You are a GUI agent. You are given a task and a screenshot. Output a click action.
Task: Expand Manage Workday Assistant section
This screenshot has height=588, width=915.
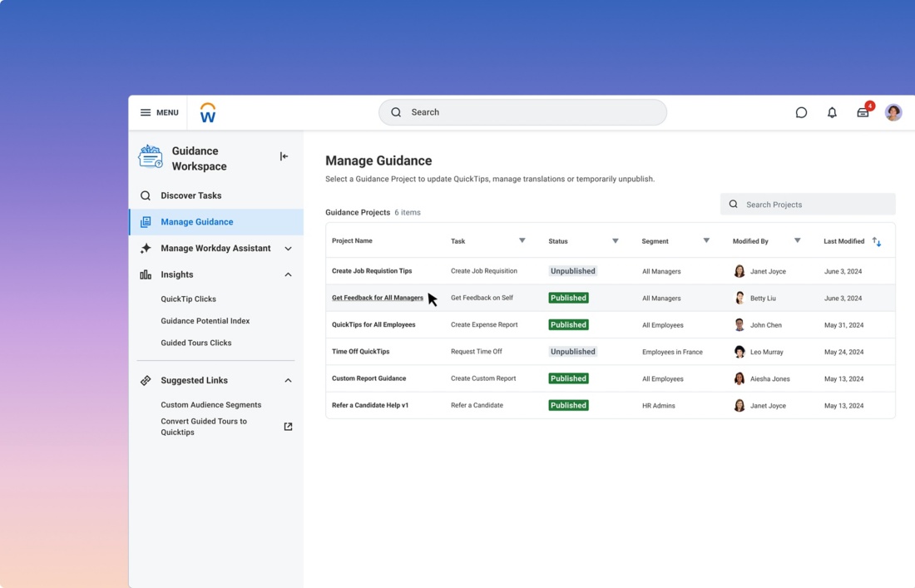[x=288, y=248]
